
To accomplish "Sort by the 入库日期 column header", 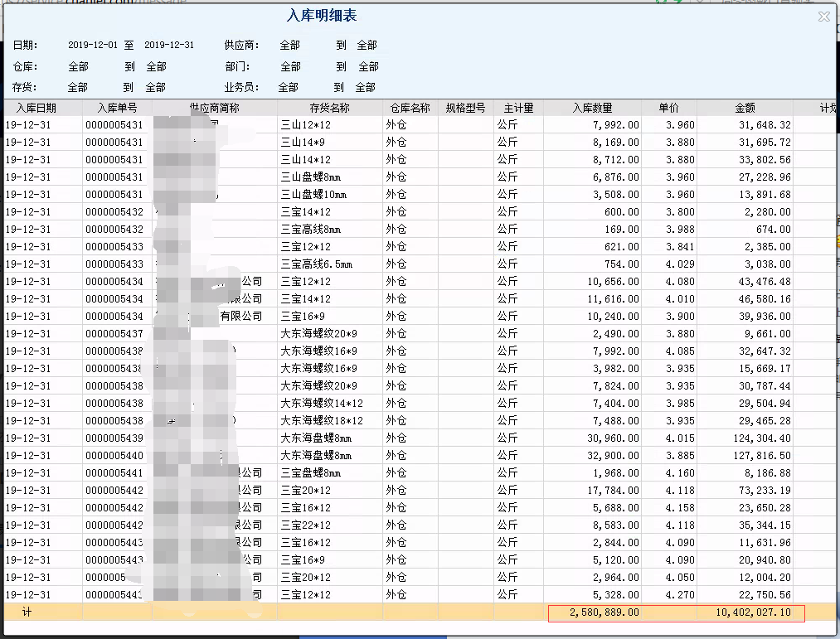I will [x=36, y=109].
